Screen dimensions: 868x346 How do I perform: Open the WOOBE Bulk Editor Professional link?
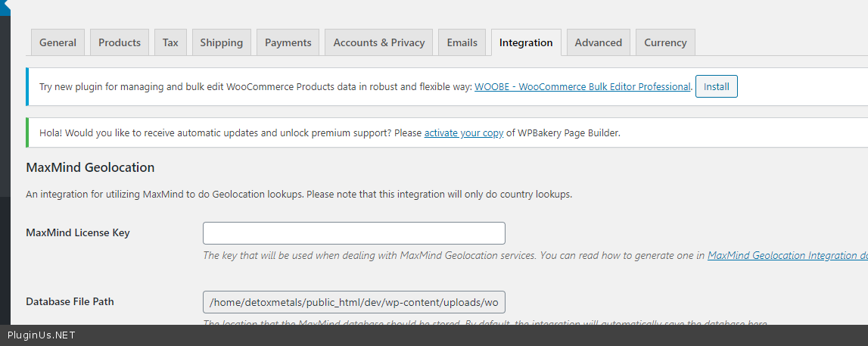click(x=582, y=87)
